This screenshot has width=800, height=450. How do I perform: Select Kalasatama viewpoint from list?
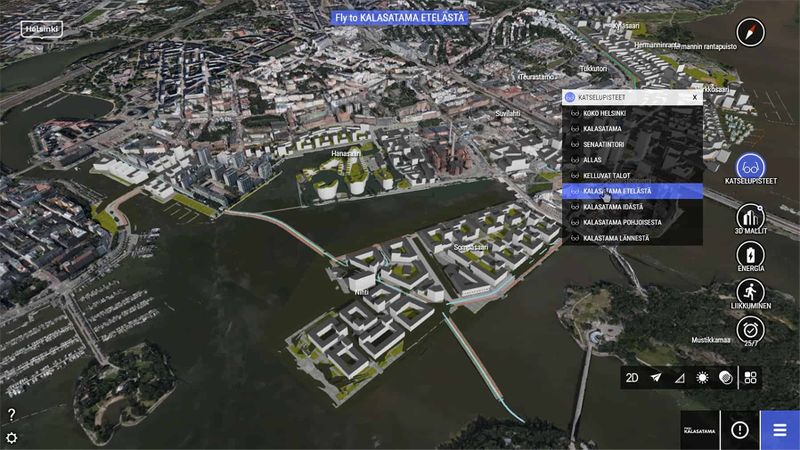pos(632,129)
